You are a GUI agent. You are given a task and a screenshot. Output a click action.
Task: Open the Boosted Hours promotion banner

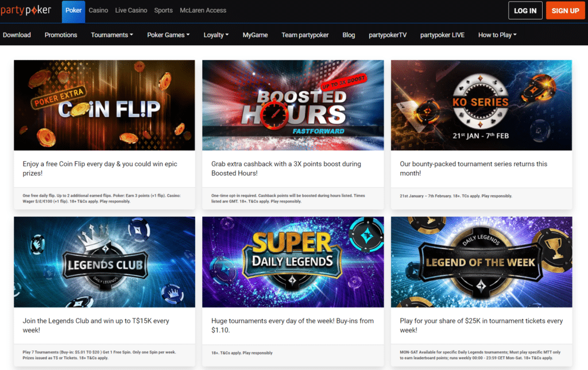(x=293, y=105)
